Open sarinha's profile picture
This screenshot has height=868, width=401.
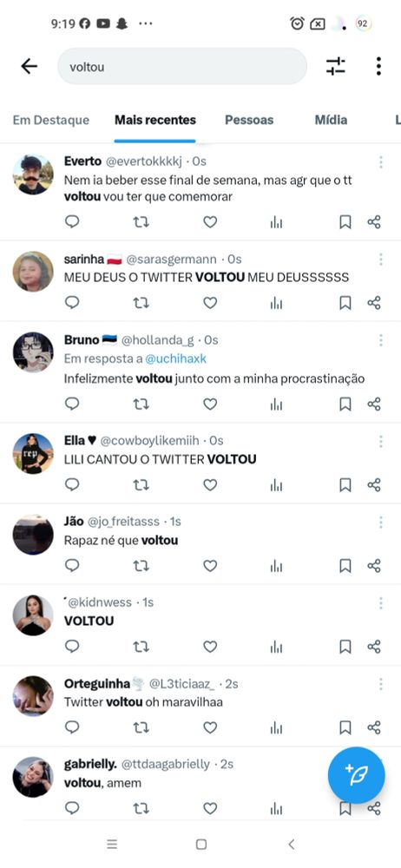(33, 271)
